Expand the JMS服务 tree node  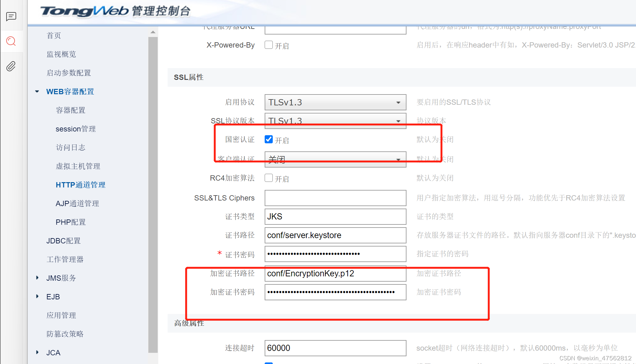(x=37, y=278)
